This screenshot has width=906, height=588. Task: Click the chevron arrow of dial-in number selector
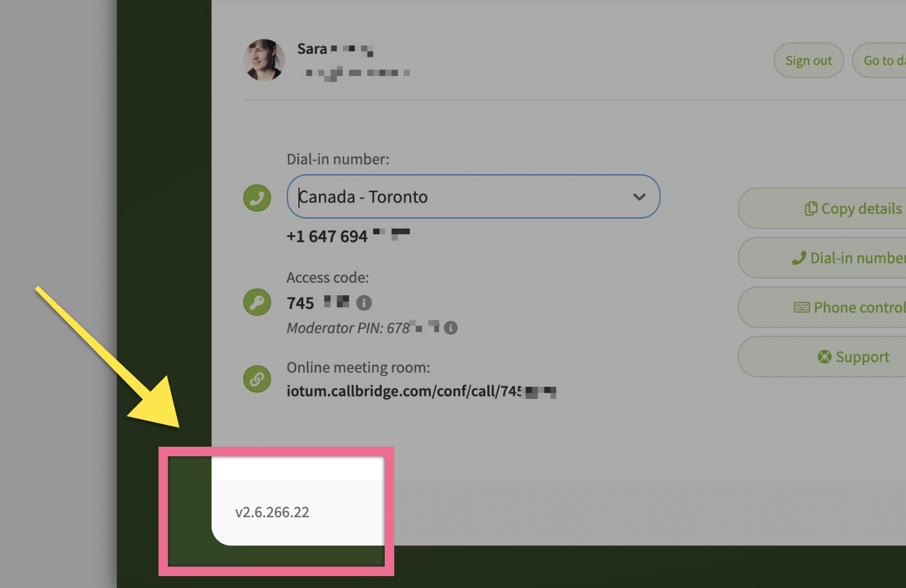[x=639, y=197]
